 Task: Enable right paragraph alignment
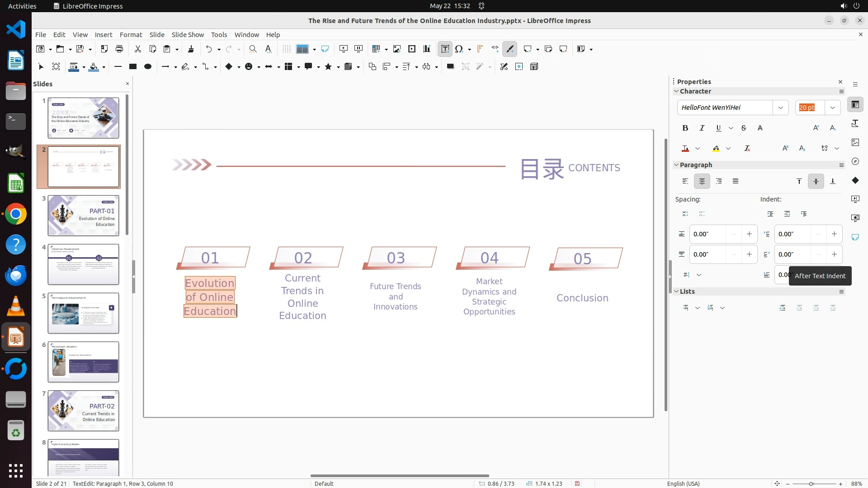coord(719,181)
